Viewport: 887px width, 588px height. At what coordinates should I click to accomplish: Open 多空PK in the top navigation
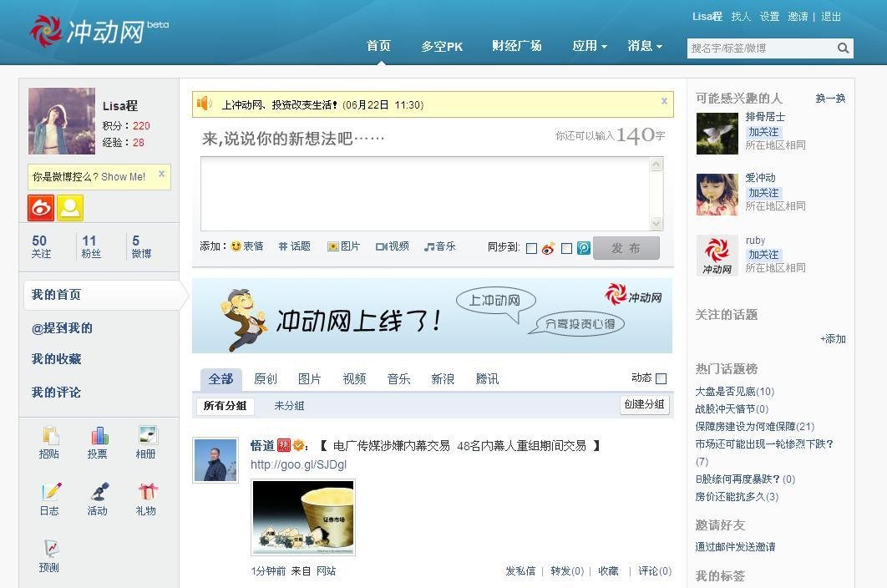[442, 47]
